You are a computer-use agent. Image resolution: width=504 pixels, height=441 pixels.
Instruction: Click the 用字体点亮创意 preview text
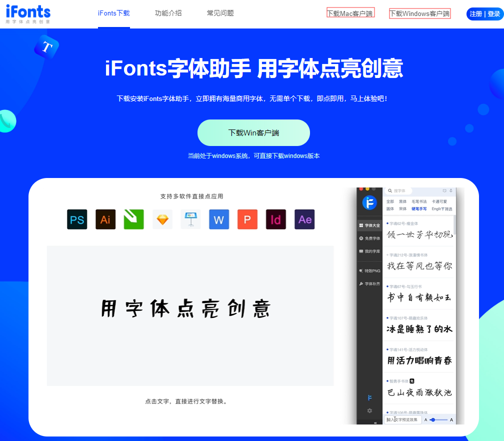[x=186, y=308]
